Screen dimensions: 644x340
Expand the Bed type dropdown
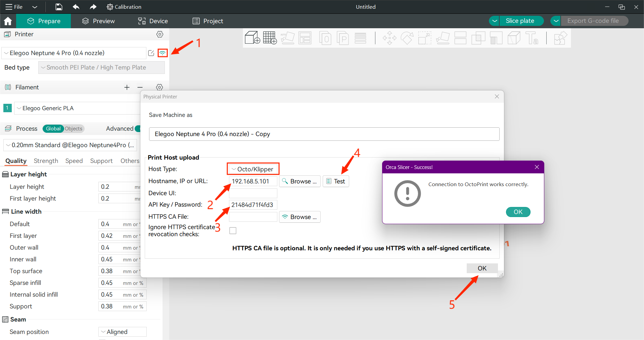click(x=101, y=68)
